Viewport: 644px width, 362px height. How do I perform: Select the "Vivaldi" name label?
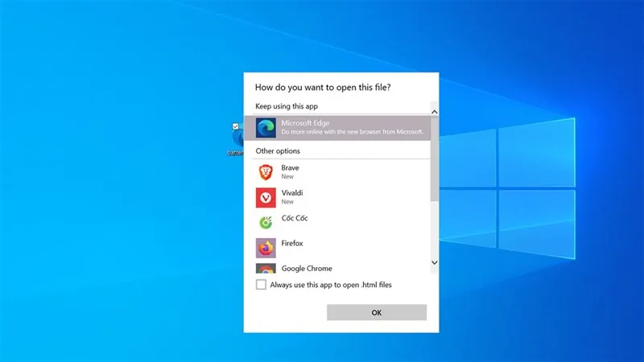292,192
